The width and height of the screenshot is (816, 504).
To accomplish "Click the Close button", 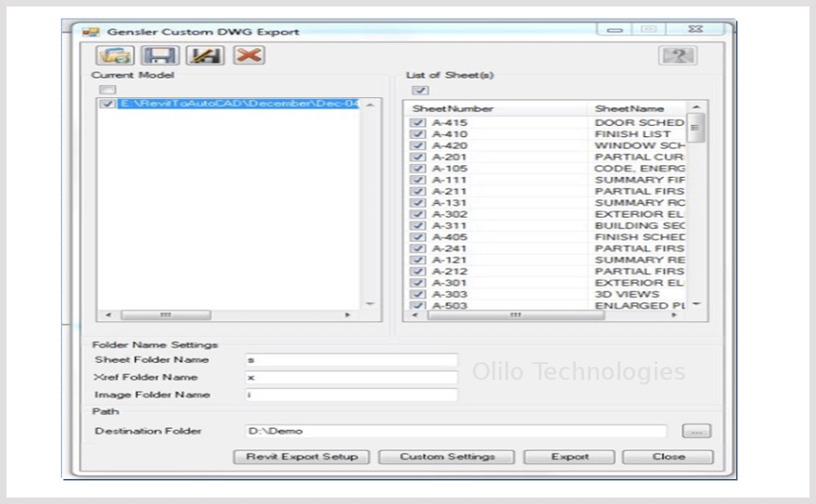I will [669, 457].
